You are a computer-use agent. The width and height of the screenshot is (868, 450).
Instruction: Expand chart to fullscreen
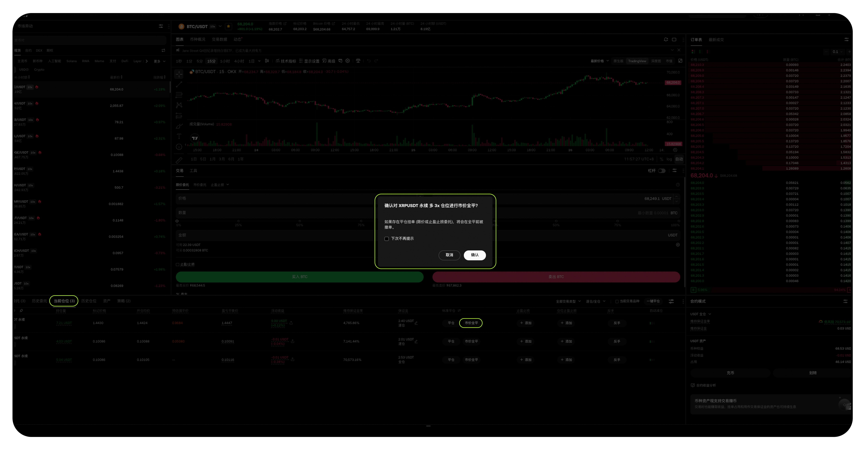click(680, 61)
